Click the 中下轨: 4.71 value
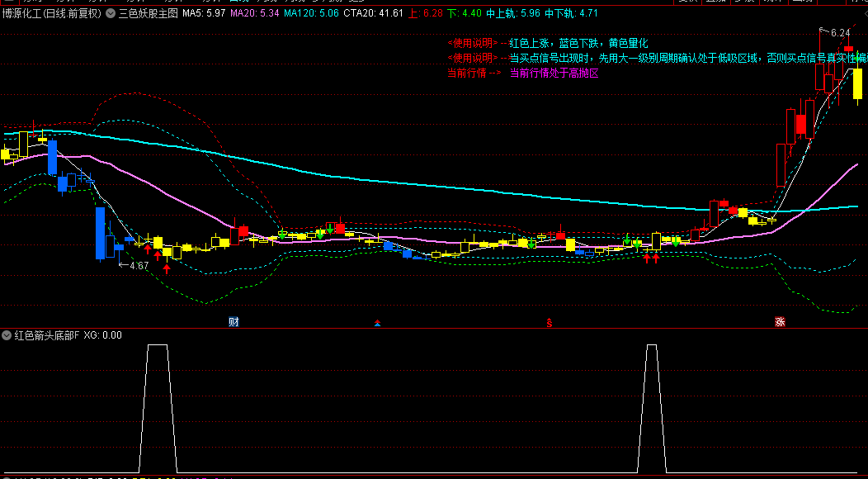The height and width of the screenshot is (479, 868). tap(571, 13)
